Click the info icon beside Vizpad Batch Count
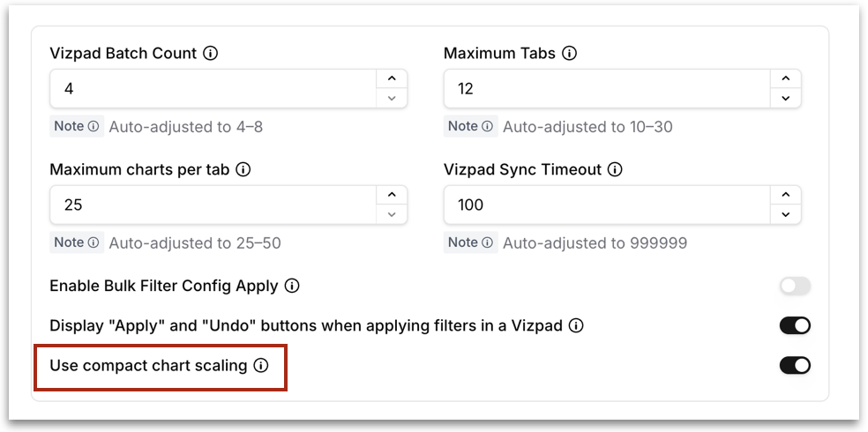Image resolution: width=868 pixels, height=432 pixels. click(x=210, y=53)
